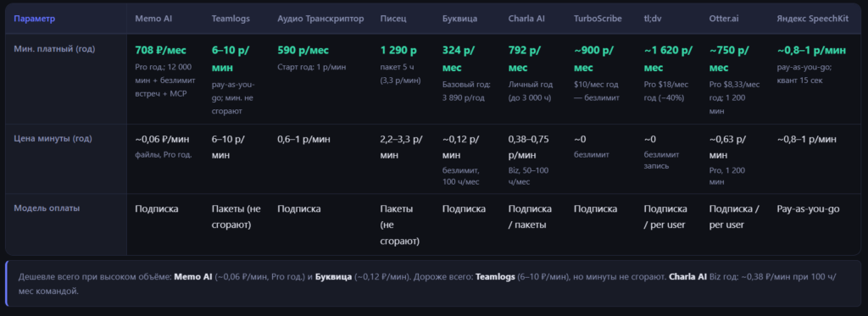
Task: Select the Teamlogs column header
Action: 231,19
